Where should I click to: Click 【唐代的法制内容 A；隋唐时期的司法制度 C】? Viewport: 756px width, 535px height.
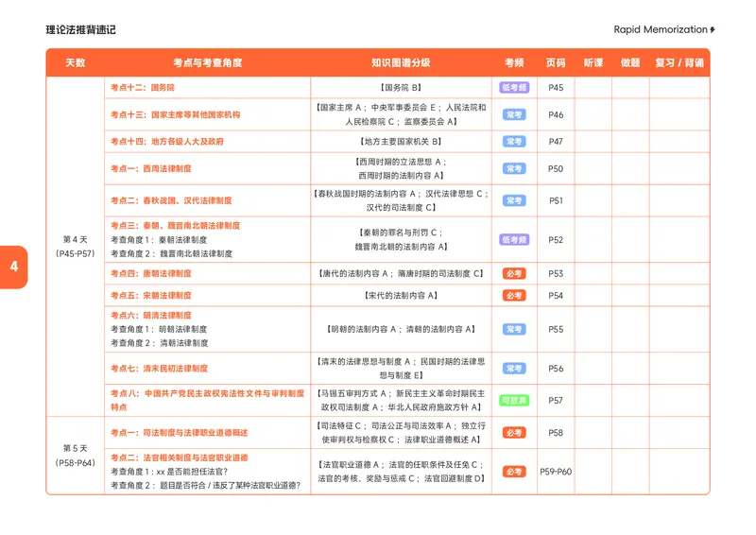pyautogui.click(x=401, y=273)
